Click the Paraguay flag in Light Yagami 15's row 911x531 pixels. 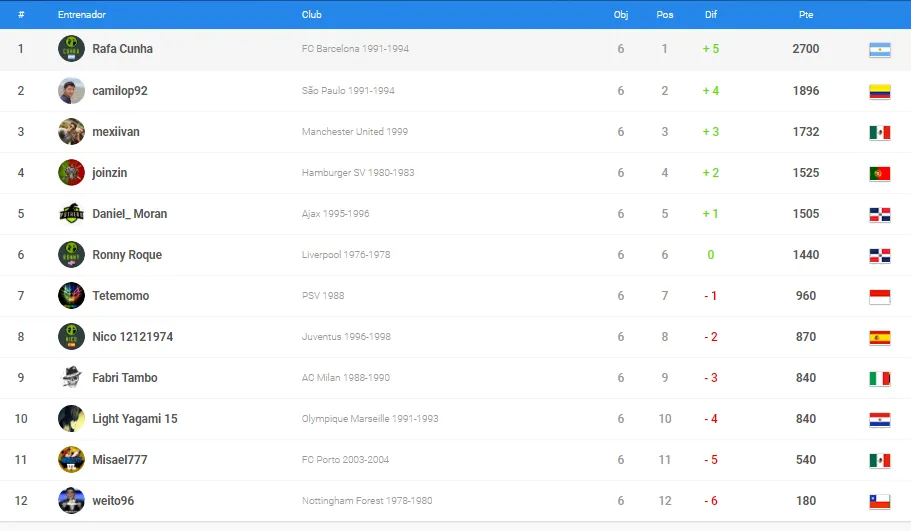click(x=880, y=419)
